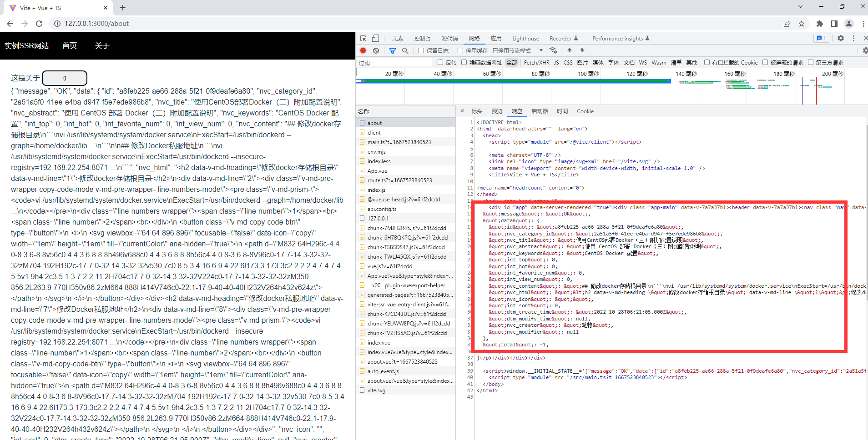This screenshot has width=868, height=440.
Task: Open throttling dropdown 已停用节流模式
Action: 518,50
